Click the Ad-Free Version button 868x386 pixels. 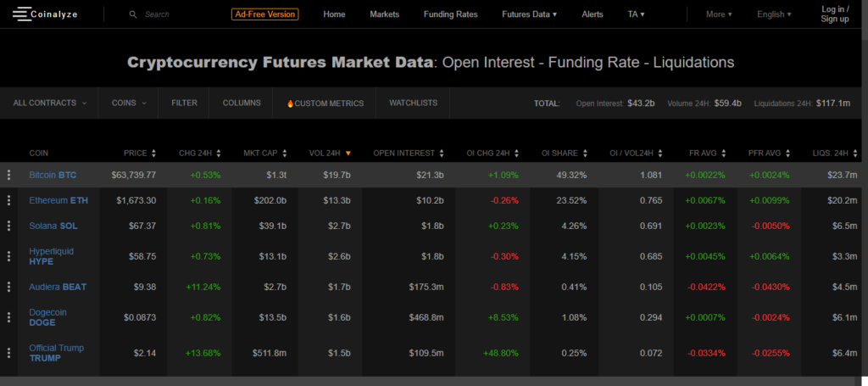pos(265,14)
